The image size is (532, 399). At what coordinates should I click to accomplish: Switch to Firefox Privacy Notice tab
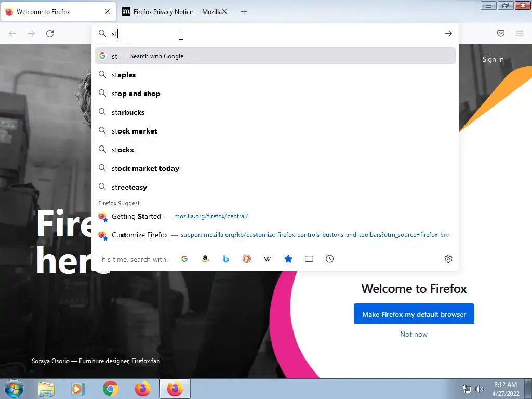(175, 12)
